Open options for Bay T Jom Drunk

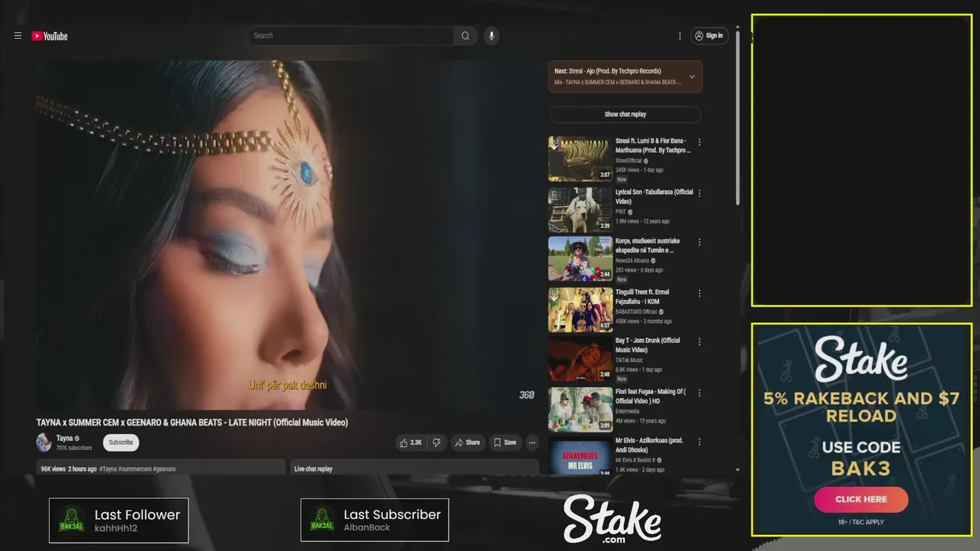tap(699, 342)
